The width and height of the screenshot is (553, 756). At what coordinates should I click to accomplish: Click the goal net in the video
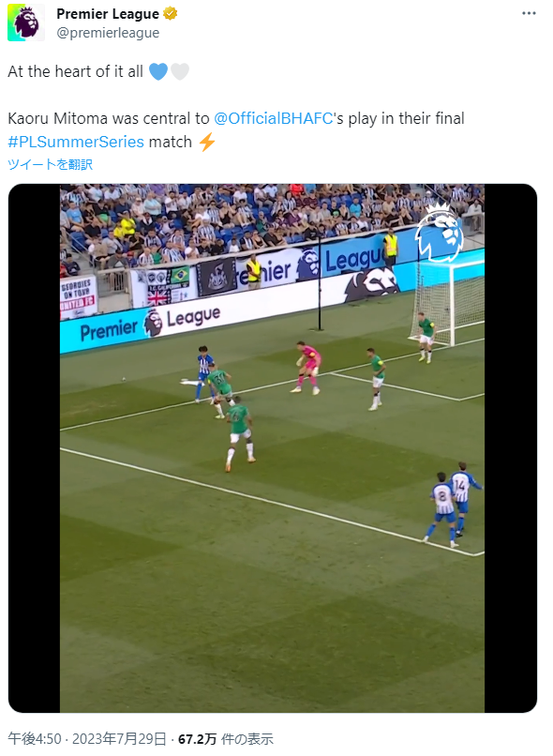(x=448, y=302)
